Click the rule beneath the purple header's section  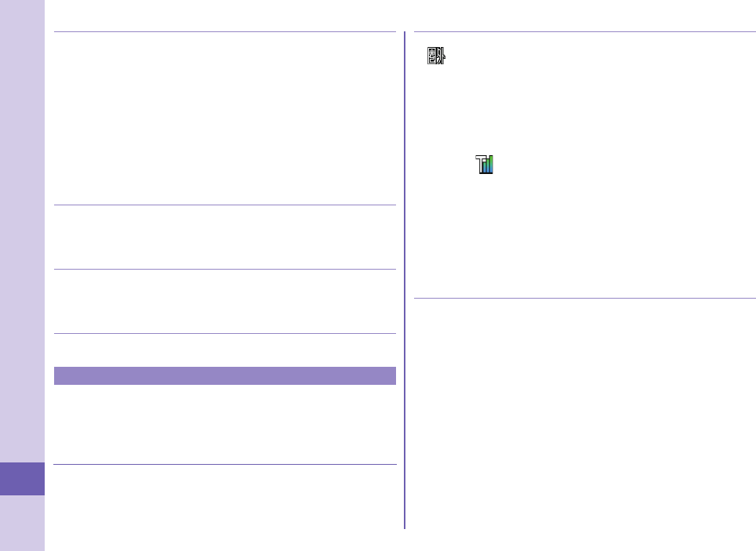tap(224, 465)
